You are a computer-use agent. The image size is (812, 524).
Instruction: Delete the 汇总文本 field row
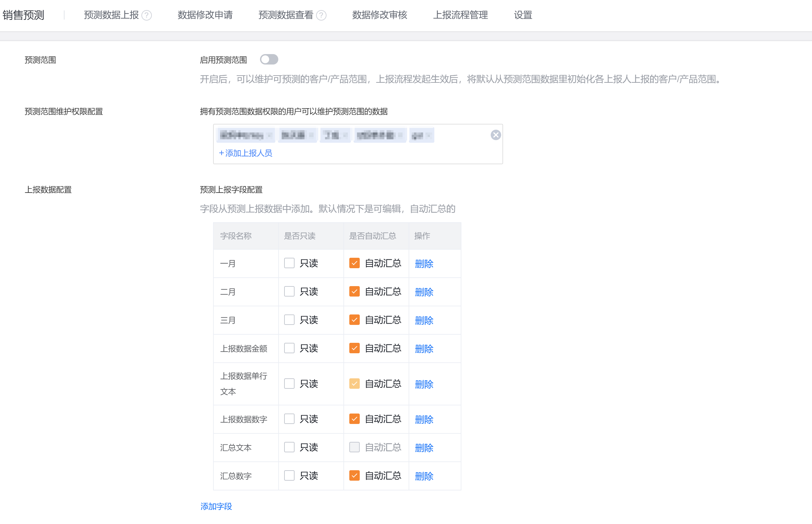tap(424, 448)
